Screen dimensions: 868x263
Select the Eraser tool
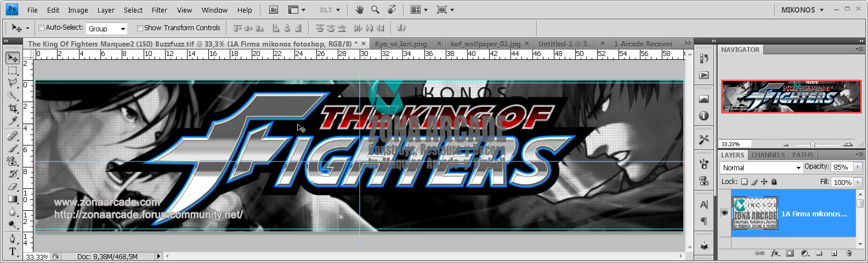coord(13,186)
